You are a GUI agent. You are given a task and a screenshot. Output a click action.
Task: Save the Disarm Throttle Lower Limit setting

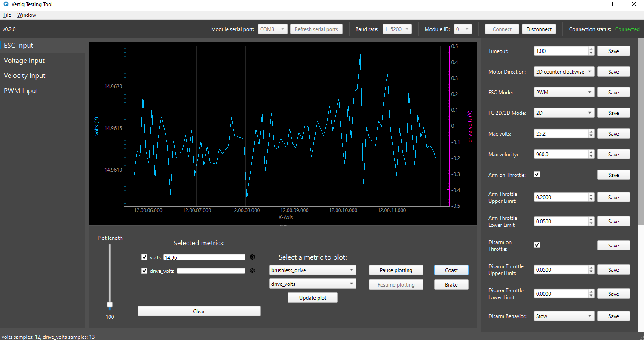pos(613,294)
